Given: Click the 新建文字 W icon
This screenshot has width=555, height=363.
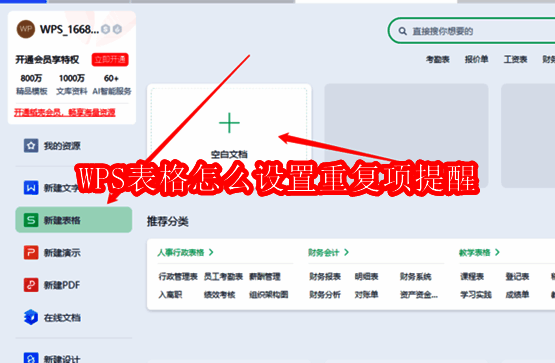Looking at the screenshot, I should [x=31, y=188].
